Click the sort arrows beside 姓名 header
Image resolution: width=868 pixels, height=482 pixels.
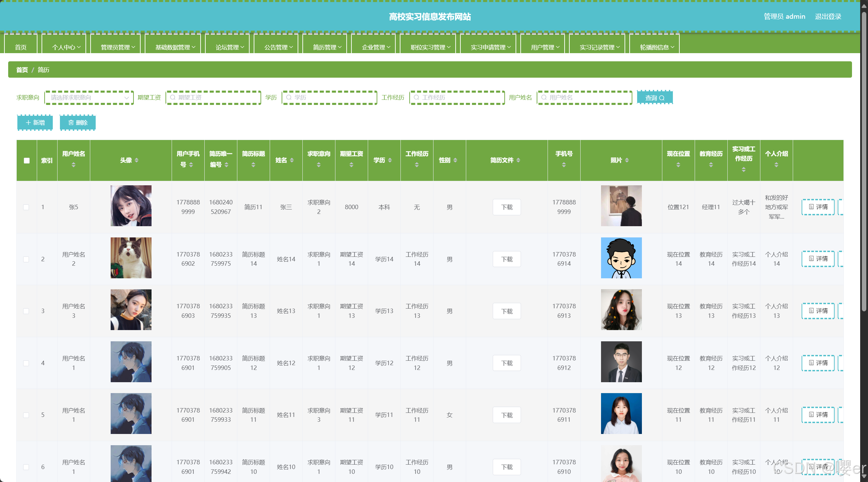point(292,160)
